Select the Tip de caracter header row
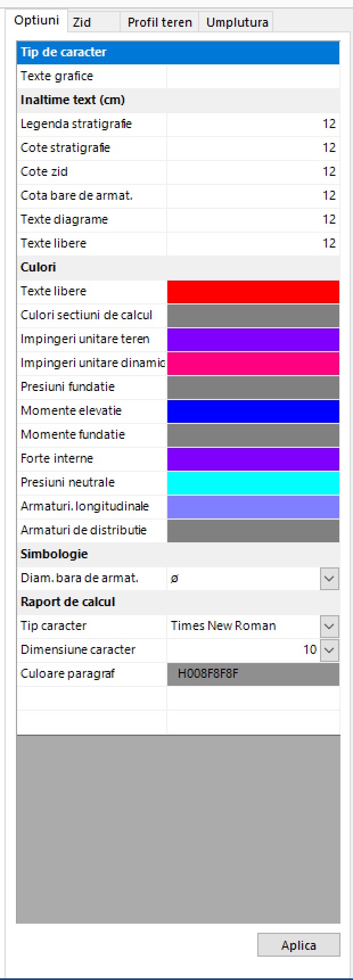The width and height of the screenshot is (353, 980). pos(178,52)
